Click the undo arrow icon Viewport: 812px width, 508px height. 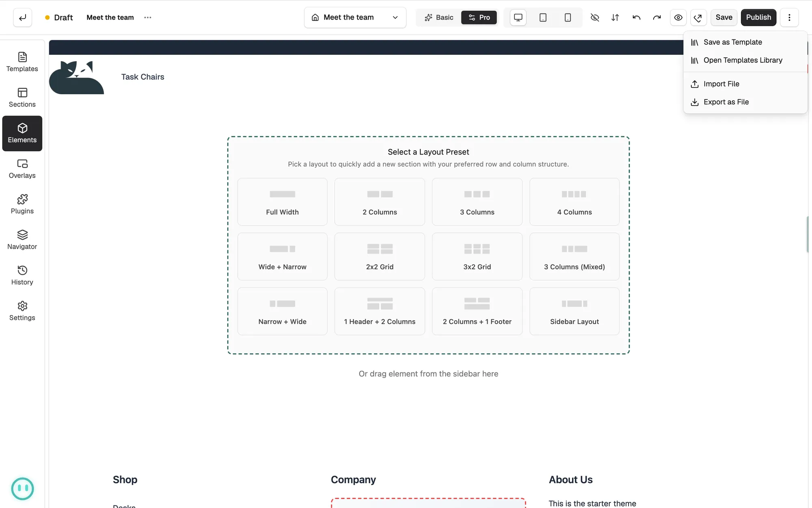tap(636, 17)
